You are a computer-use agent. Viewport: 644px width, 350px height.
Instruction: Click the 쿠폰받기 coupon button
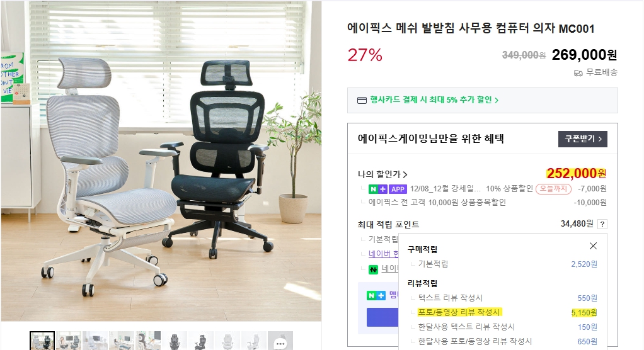582,139
